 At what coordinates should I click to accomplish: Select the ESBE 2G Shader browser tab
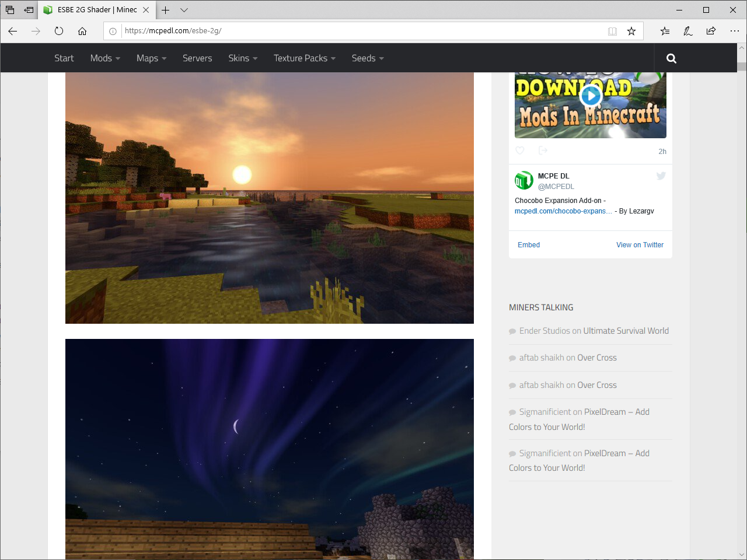coord(97,10)
